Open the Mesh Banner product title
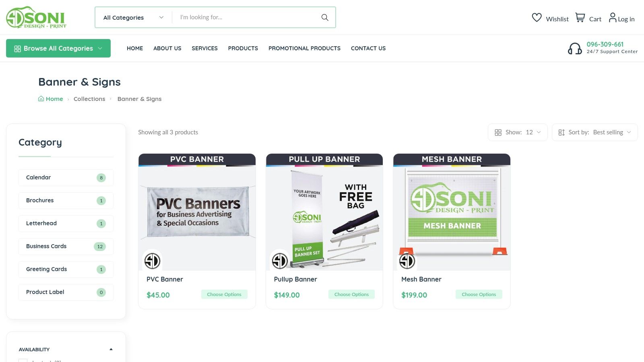Image resolution: width=644 pixels, height=362 pixels. coord(421,279)
